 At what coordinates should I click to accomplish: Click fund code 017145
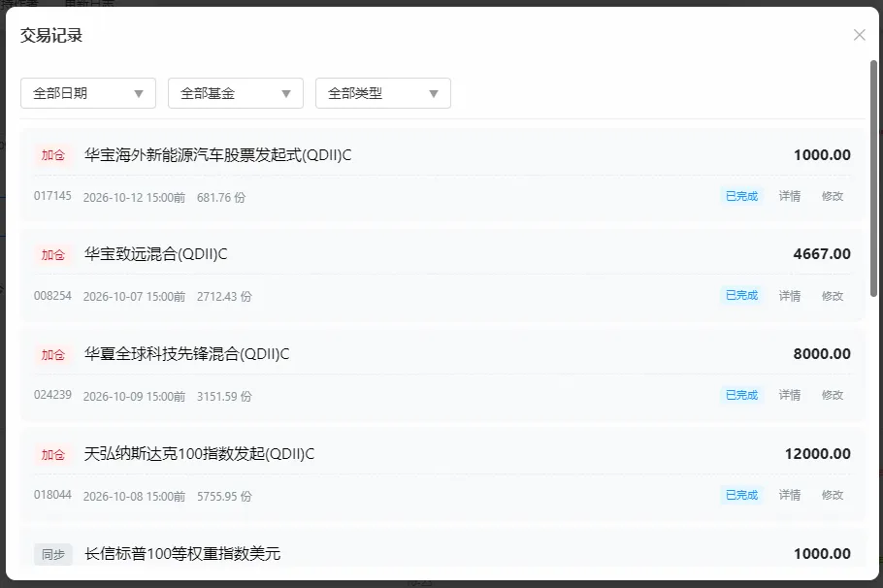point(52,196)
